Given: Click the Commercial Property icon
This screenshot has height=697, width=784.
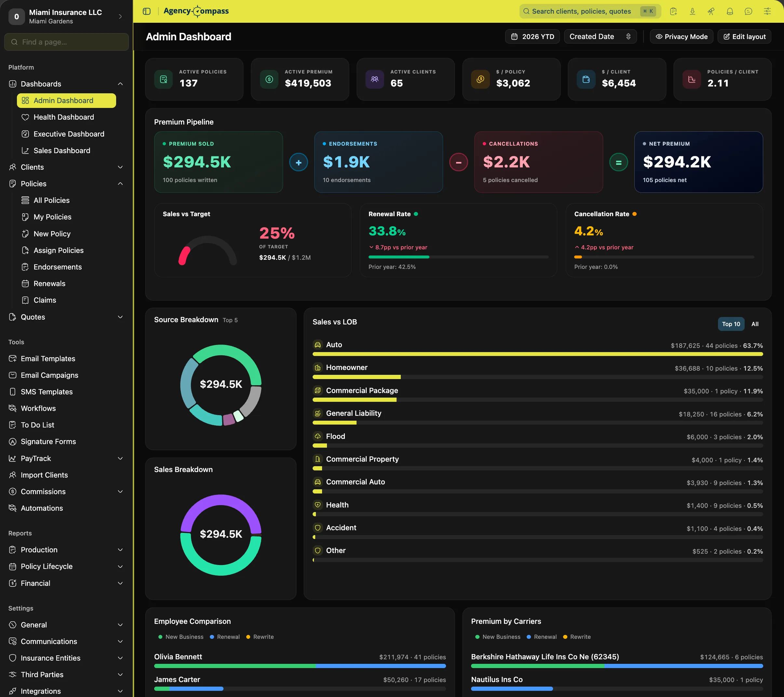Looking at the screenshot, I should click(x=318, y=459).
